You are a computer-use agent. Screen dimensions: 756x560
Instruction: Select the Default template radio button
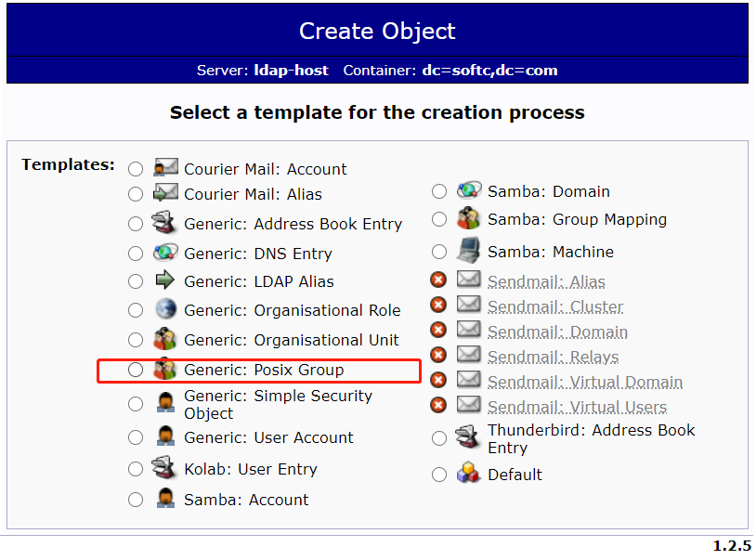coord(439,475)
